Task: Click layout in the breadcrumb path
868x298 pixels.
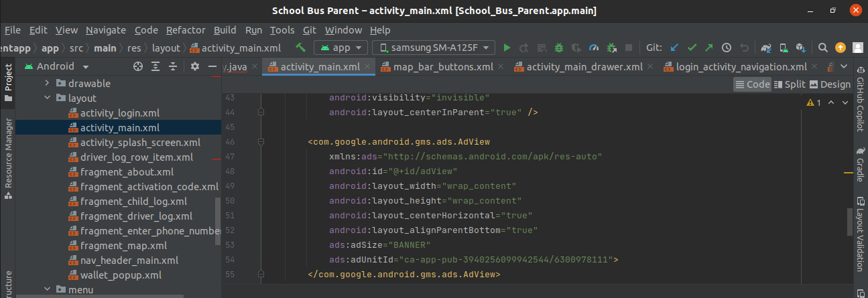Action: click(x=166, y=48)
